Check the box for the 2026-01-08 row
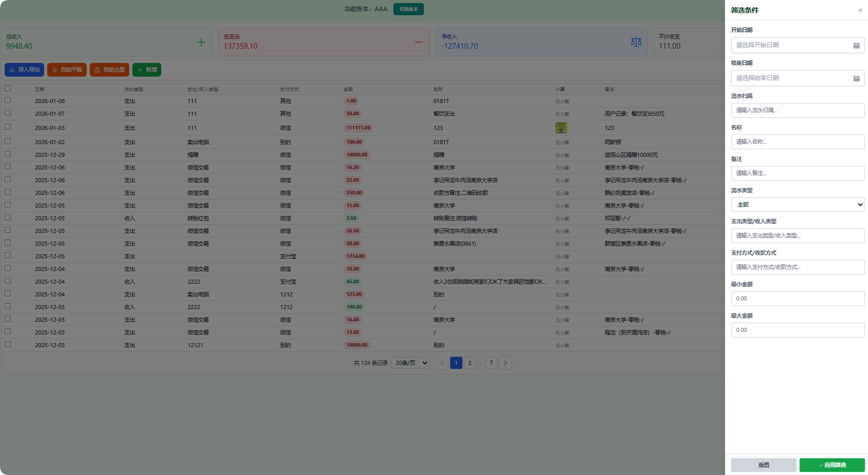 [x=8, y=100]
